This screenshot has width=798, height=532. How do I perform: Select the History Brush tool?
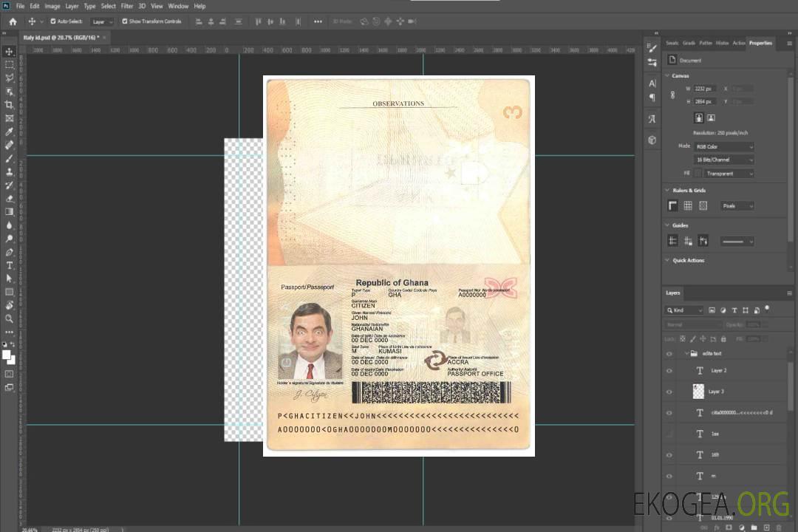click(9, 185)
